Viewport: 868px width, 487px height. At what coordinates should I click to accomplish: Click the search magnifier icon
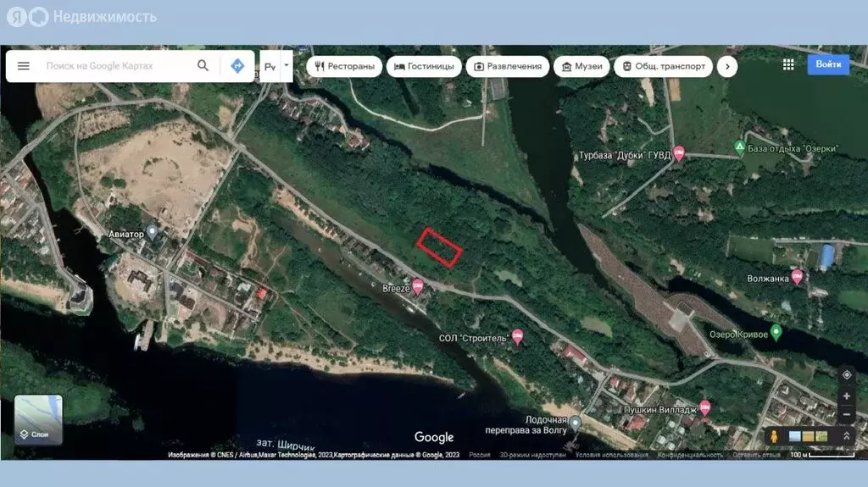(x=203, y=66)
